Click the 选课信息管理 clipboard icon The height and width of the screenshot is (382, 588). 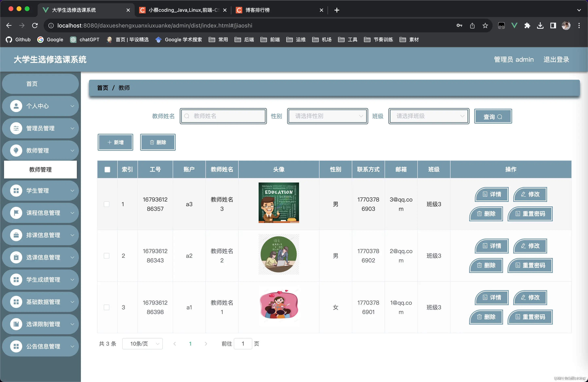16,257
